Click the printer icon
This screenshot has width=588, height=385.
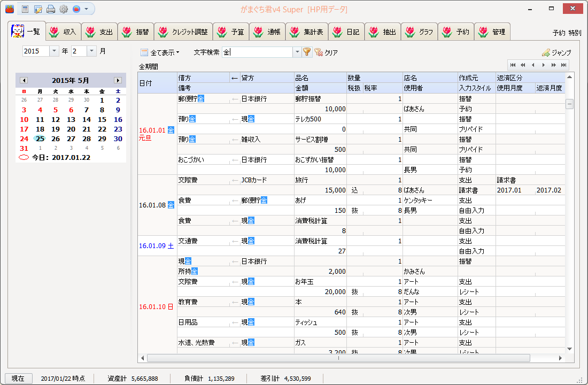pyautogui.click(x=51, y=9)
